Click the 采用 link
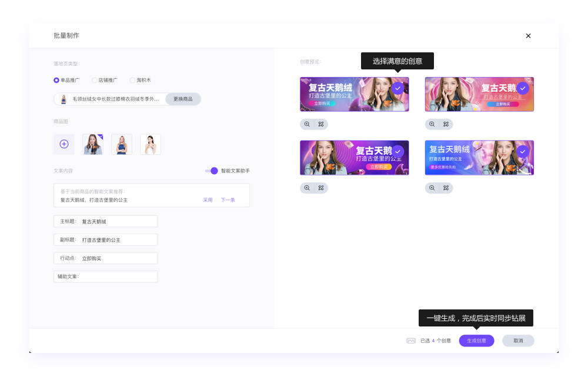 point(208,200)
